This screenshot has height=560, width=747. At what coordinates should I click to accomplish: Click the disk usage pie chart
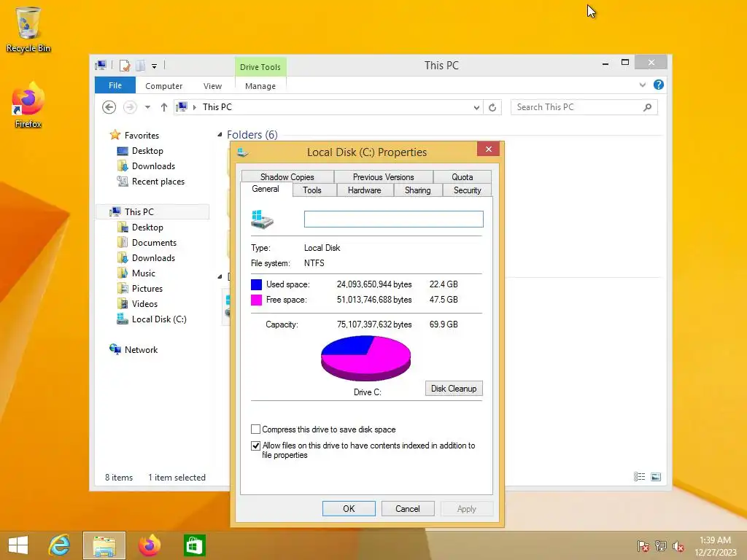tap(366, 358)
